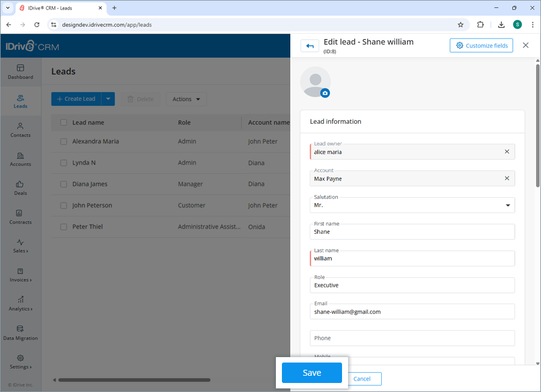
Task: Expand the Sales sidebar section
Action: [20, 247]
